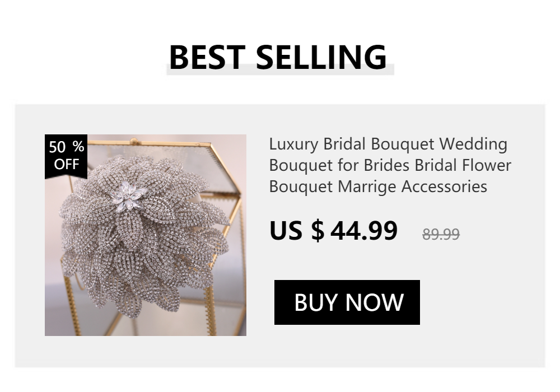The width and height of the screenshot is (560, 392).
Task: Click the "US $" currency label
Action: click(x=297, y=231)
